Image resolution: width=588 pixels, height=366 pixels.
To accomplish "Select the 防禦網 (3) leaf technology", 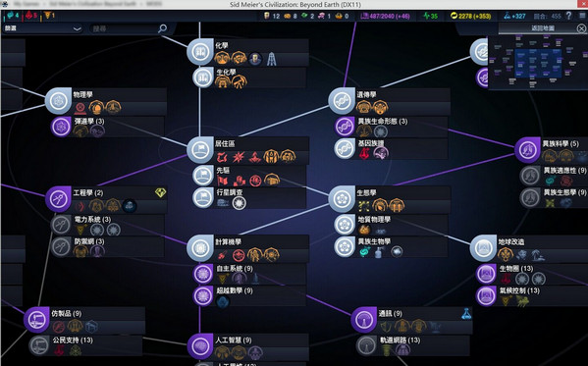I will (x=107, y=246).
